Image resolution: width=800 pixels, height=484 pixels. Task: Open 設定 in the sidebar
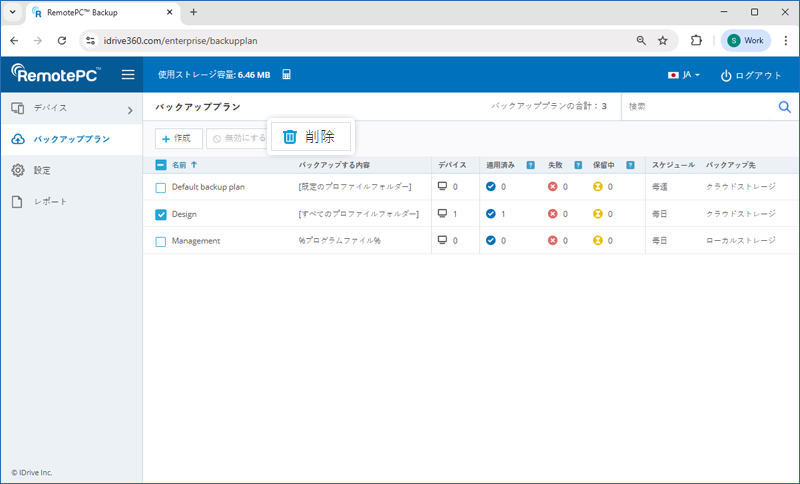(71, 170)
